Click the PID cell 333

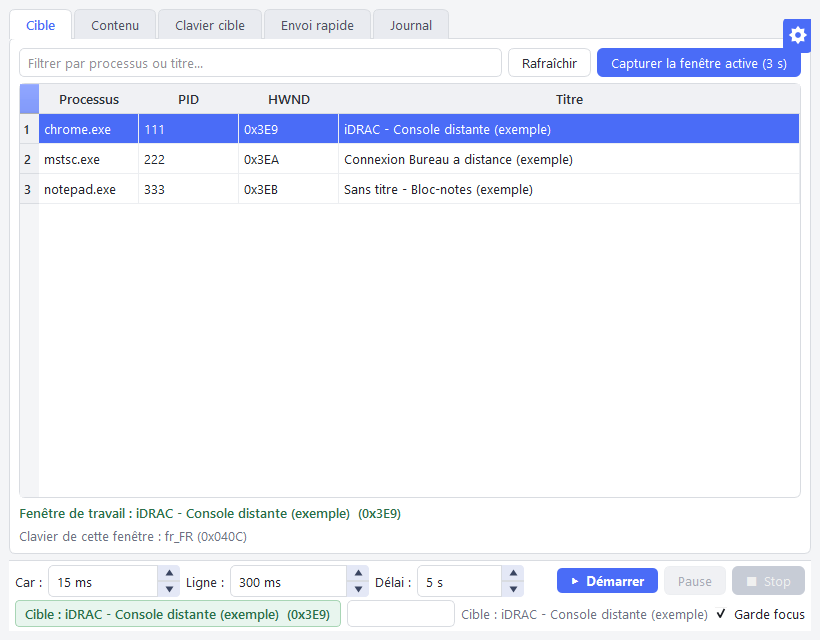click(188, 189)
